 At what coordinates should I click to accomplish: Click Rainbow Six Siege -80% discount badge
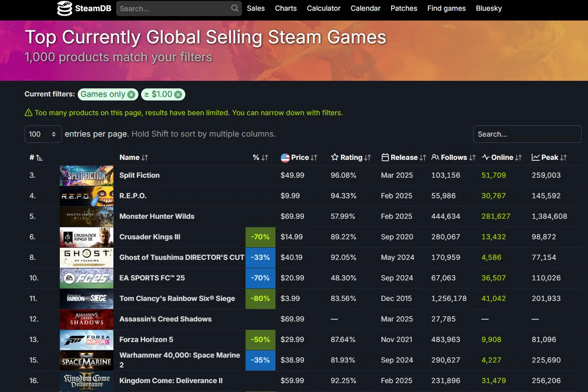point(260,299)
